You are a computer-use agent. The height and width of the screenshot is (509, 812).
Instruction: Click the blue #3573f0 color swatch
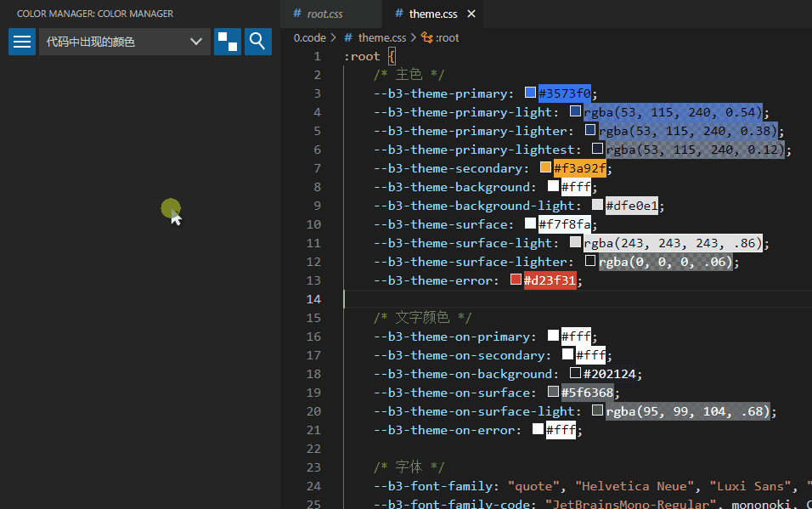tap(530, 93)
